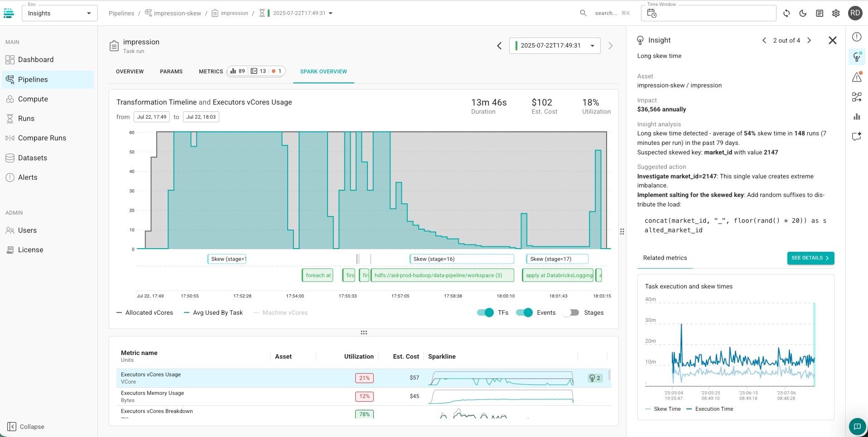Click the refresh icon in the header
868x437 pixels.
point(786,13)
